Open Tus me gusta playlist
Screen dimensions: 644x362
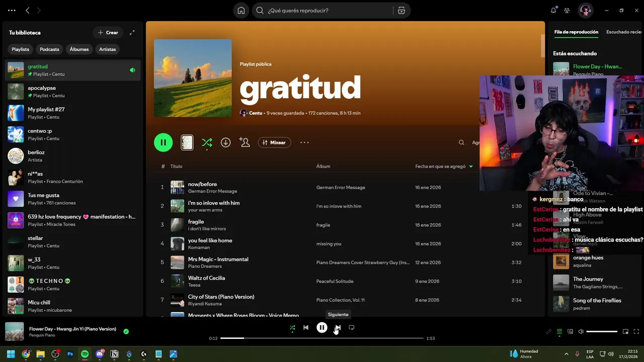coord(73,199)
